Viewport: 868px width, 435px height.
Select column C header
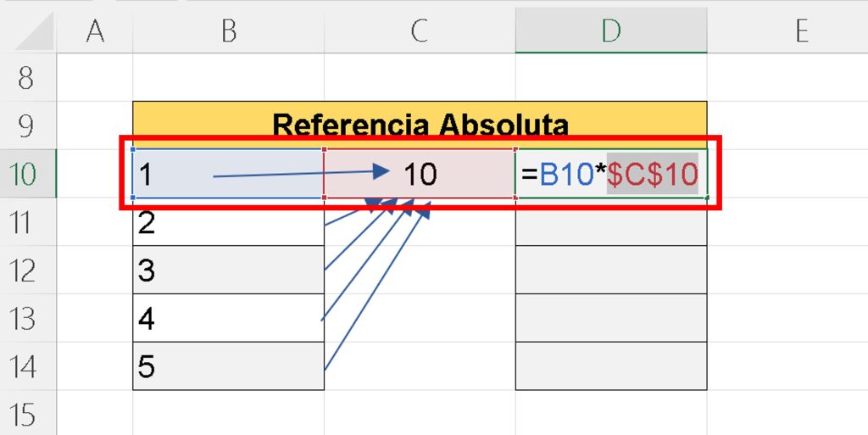tap(420, 31)
